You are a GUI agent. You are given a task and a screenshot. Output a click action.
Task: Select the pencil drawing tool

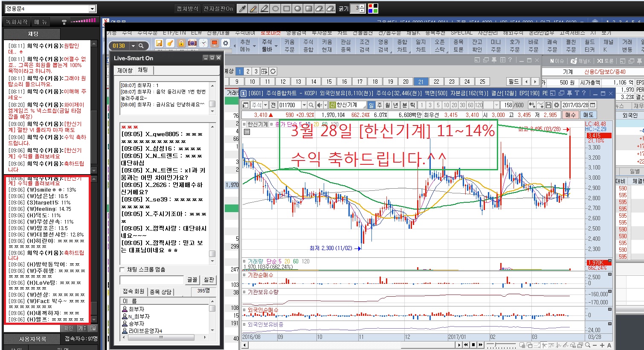(x=253, y=9)
